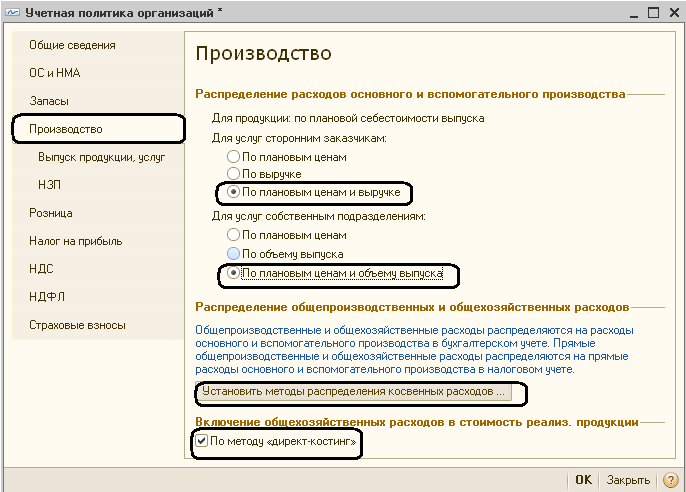The width and height of the screenshot is (686, 492).
Task: Click 'Установить методы распределения косвенных расходов' button
Action: (x=354, y=391)
